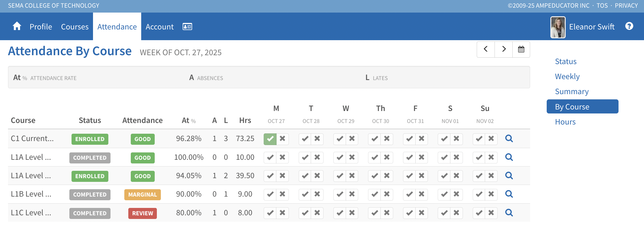
Task: Open details magnifier for C1 Current course
Action: coord(509,139)
